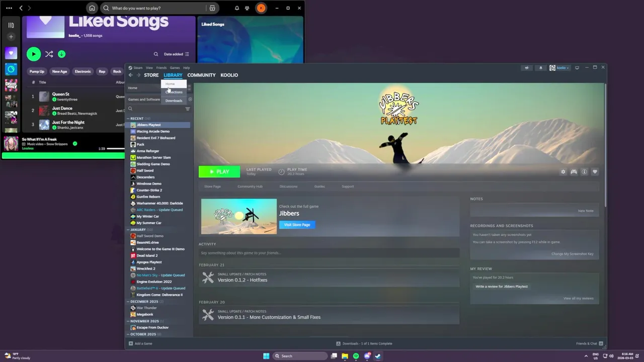Choose Collections from Library dropdown

click(174, 92)
